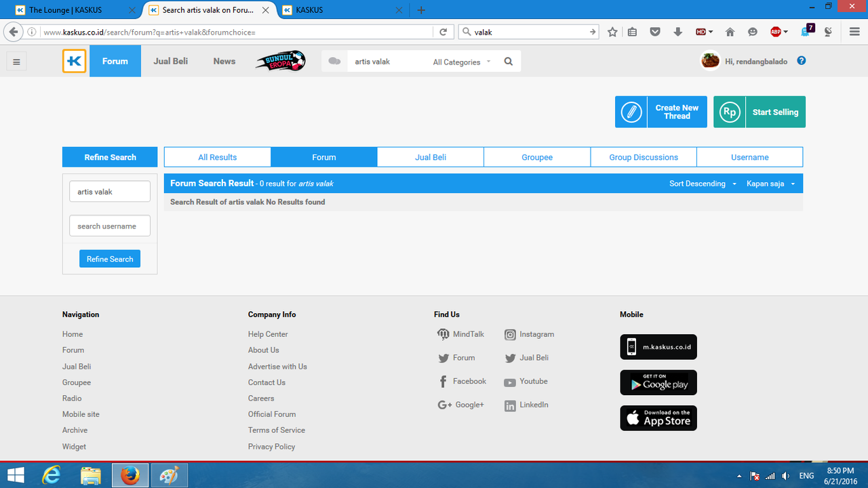
Task: Click the blue Refine Search button
Action: pyautogui.click(x=110, y=259)
